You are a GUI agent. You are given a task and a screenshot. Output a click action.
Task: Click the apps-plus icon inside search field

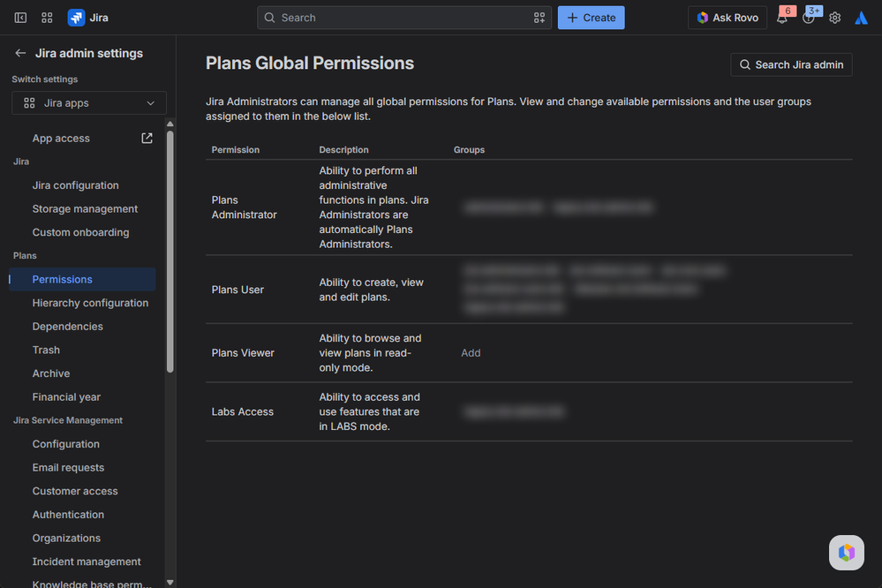[x=539, y=18]
